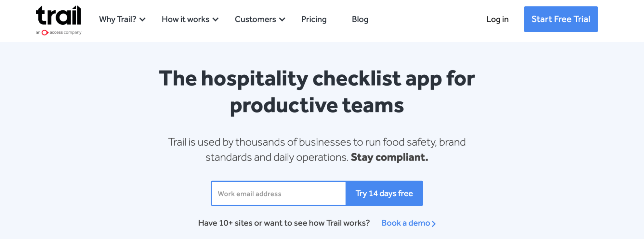This screenshot has width=644, height=239.
Task: Click the Have 10+ sites question text
Action: point(284,223)
